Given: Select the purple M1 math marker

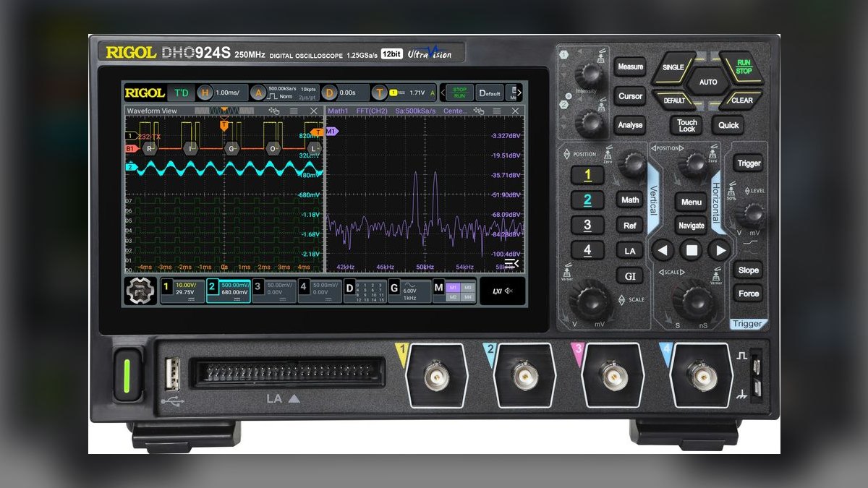Looking at the screenshot, I should click(x=332, y=132).
